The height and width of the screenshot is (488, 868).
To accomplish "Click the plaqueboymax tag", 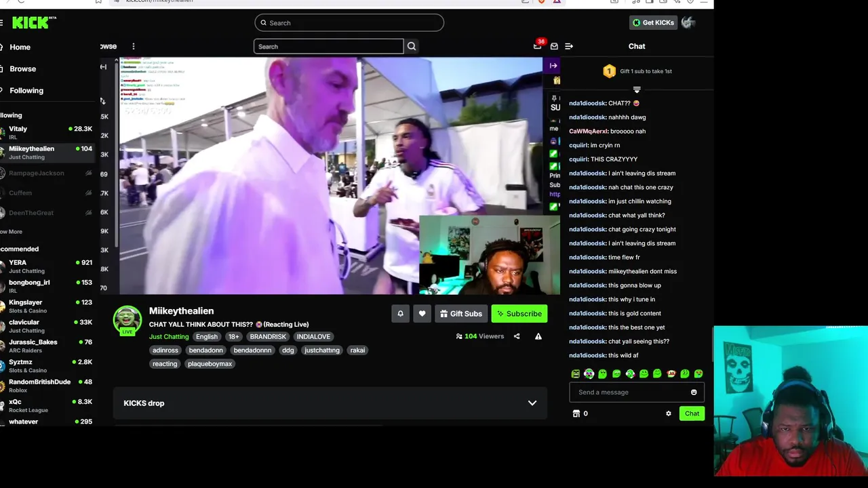I will 210,364.
